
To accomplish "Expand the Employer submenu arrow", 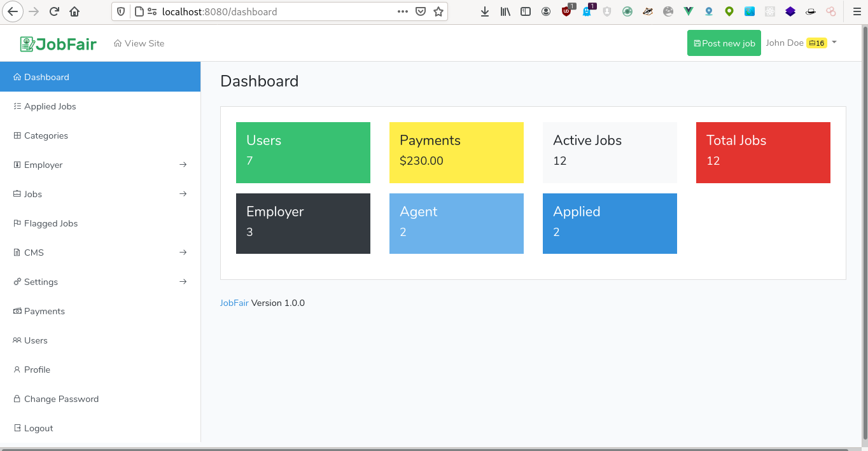I will [183, 165].
